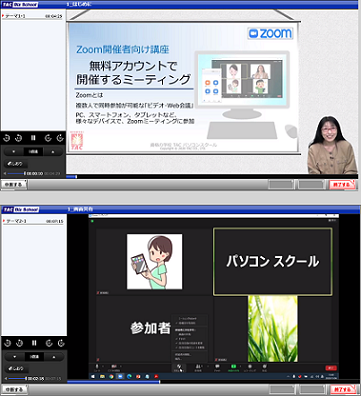
Task: Open the Zoom view option at top right
Action: [x=332, y=220]
